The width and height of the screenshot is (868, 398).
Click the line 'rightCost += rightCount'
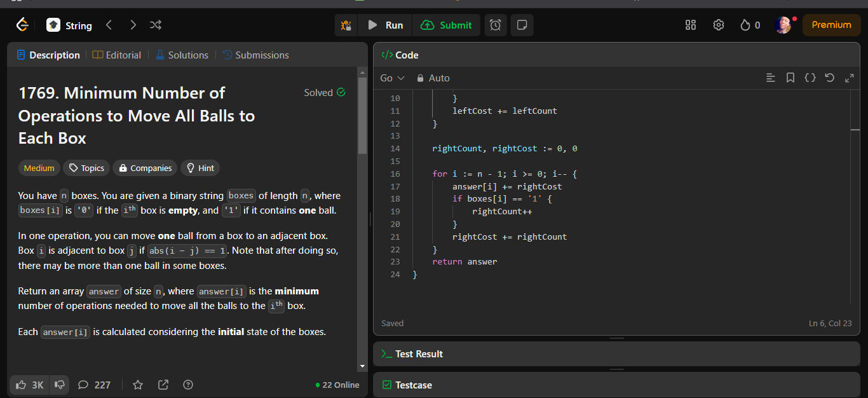[510, 237]
